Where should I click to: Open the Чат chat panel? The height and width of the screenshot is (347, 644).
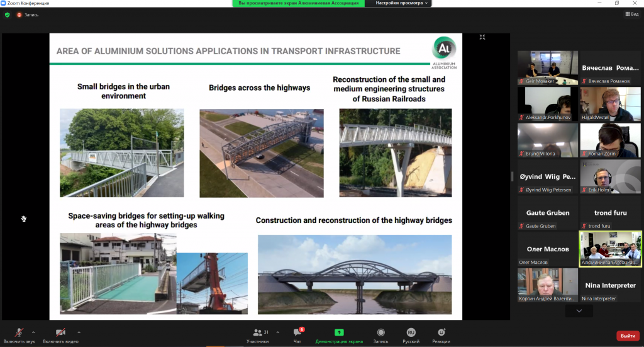point(297,336)
